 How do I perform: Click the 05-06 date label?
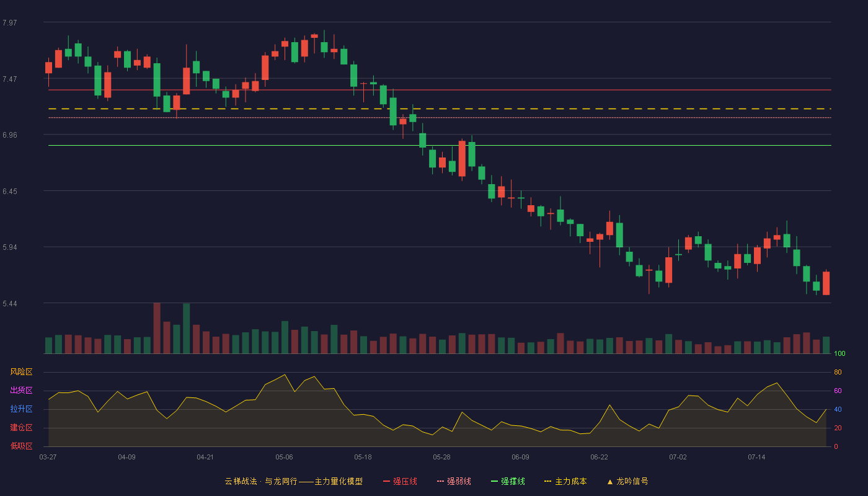(x=284, y=457)
